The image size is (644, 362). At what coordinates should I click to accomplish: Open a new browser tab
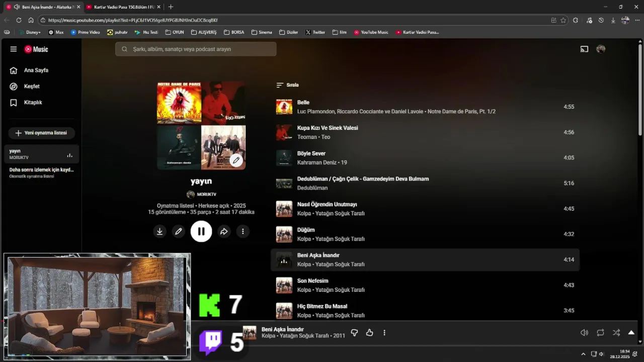point(171,7)
